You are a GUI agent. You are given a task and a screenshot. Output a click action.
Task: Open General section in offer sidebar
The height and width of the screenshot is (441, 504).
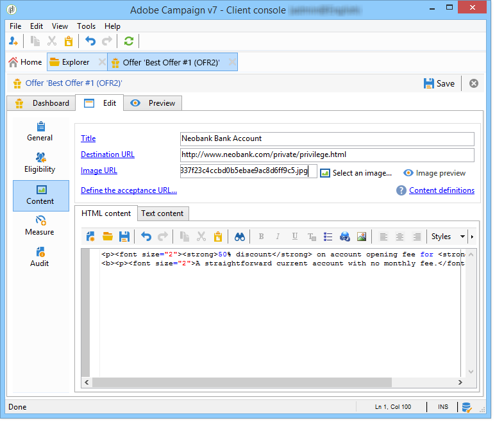click(40, 132)
